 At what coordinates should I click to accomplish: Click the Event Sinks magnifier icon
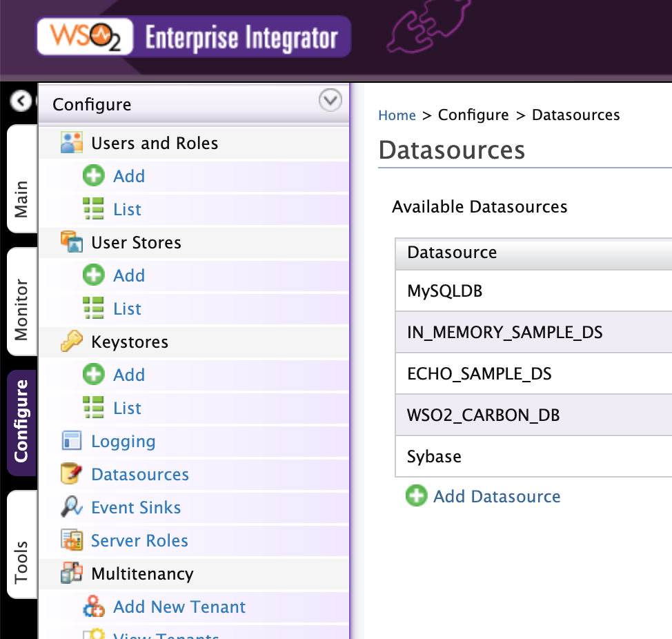72,507
